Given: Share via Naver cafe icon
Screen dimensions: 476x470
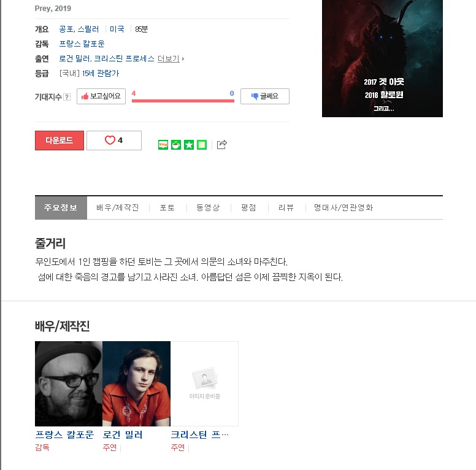Looking at the screenshot, I should point(176,145).
